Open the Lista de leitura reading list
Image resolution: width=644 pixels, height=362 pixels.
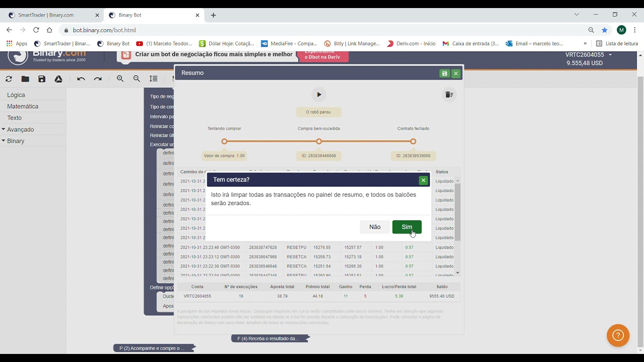(617, 44)
